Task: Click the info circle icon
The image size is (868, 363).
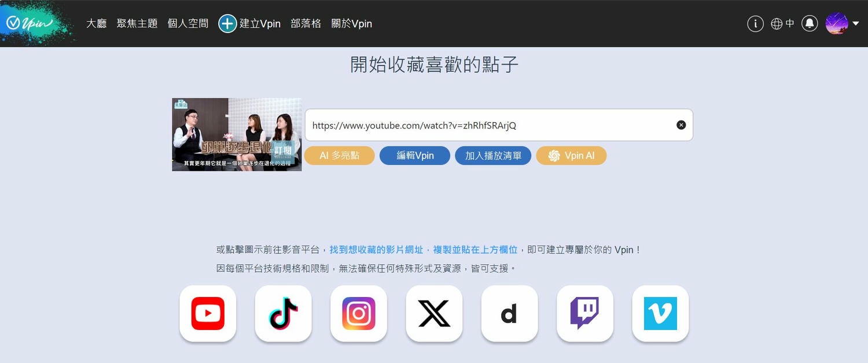Action: pyautogui.click(x=755, y=24)
